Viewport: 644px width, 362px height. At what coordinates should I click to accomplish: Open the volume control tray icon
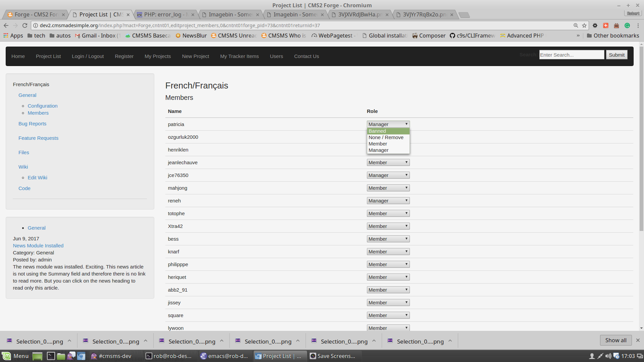(x=608, y=356)
